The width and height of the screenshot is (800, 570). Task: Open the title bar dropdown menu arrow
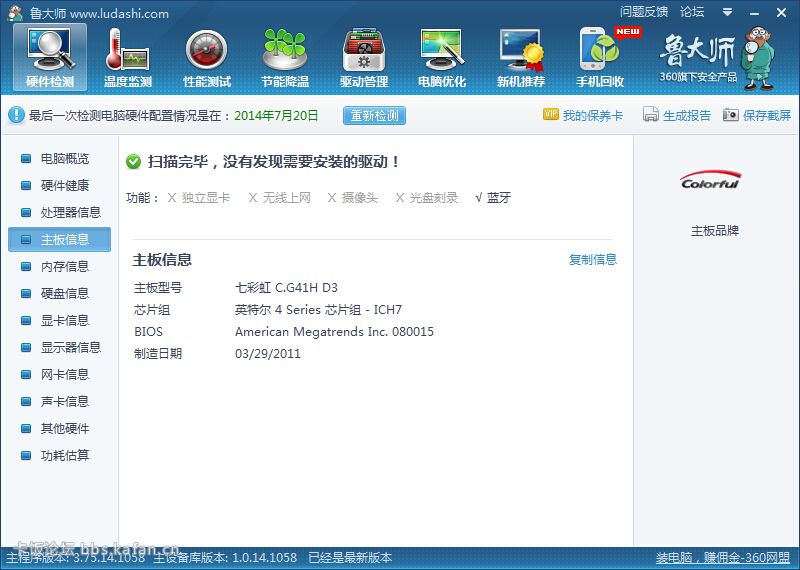coord(728,12)
